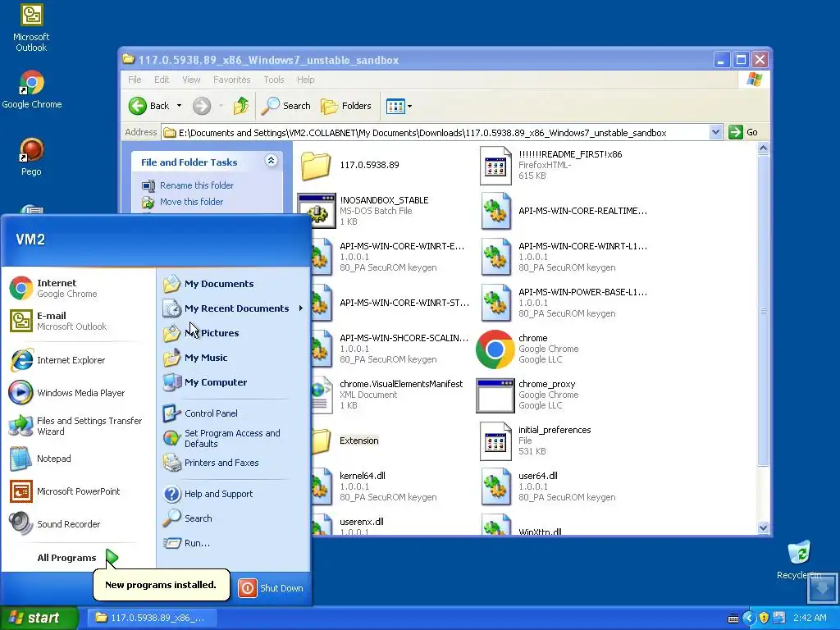The width and height of the screenshot is (840, 630).
Task: Open the File menu in Explorer
Action: tap(135, 80)
